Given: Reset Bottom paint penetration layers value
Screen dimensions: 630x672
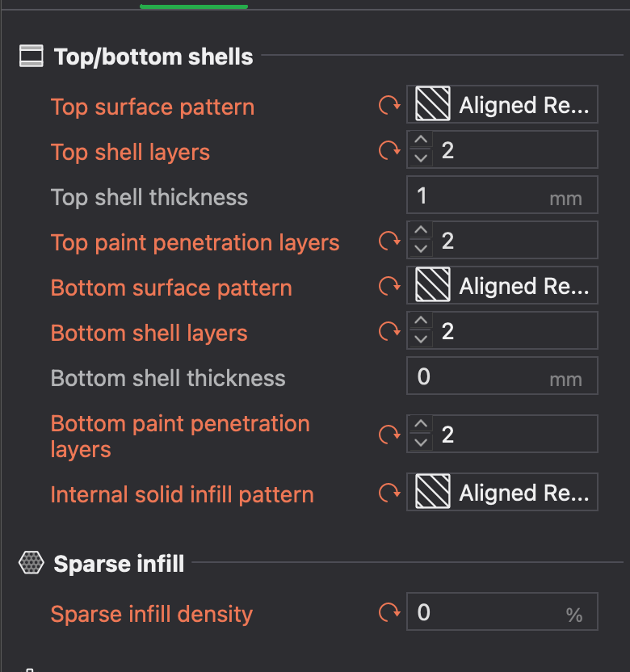Looking at the screenshot, I should pyautogui.click(x=389, y=435).
